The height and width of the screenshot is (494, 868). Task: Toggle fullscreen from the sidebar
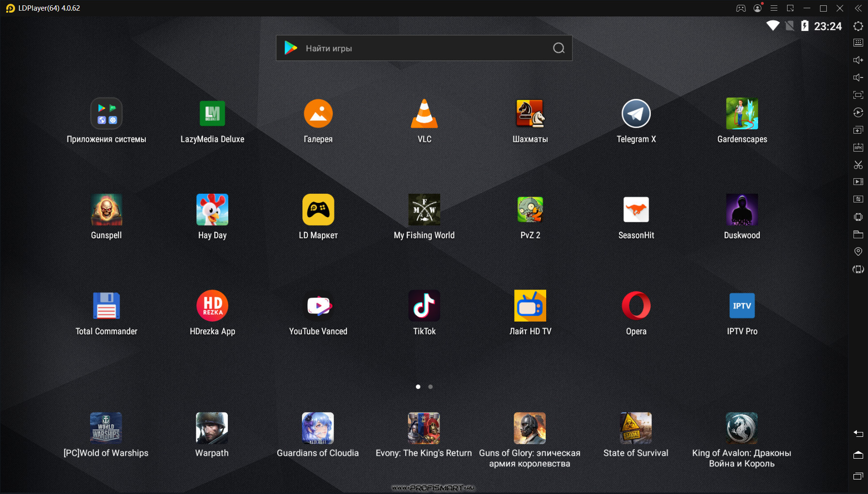tap(858, 95)
